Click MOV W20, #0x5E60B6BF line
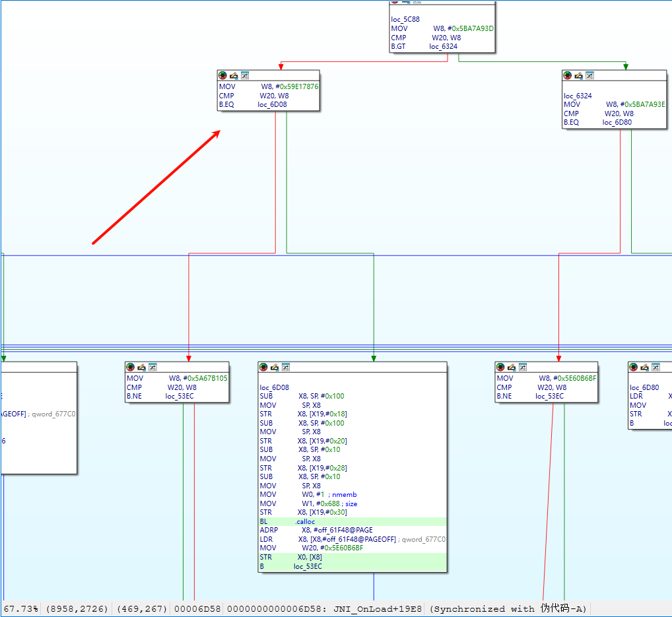The height and width of the screenshot is (617, 672). point(311,548)
